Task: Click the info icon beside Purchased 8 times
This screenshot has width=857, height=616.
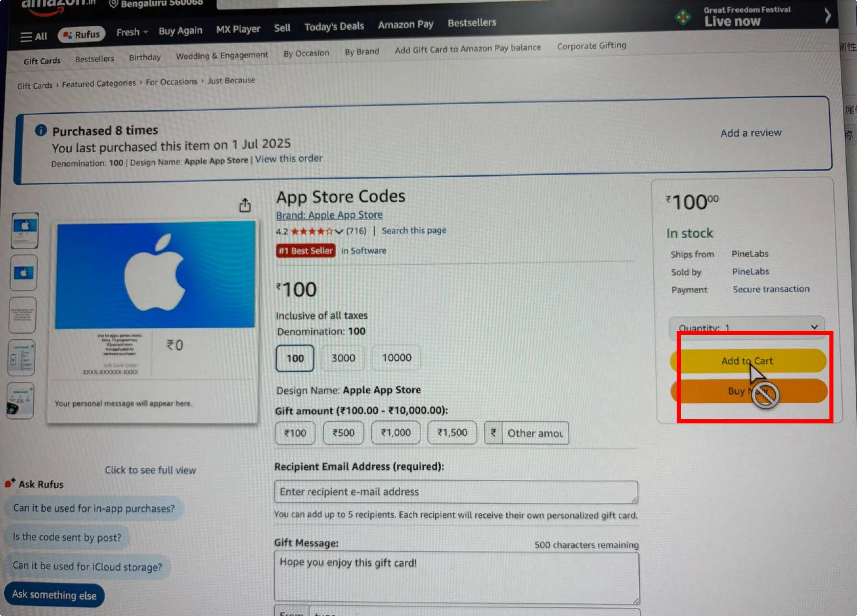Action: tap(41, 130)
